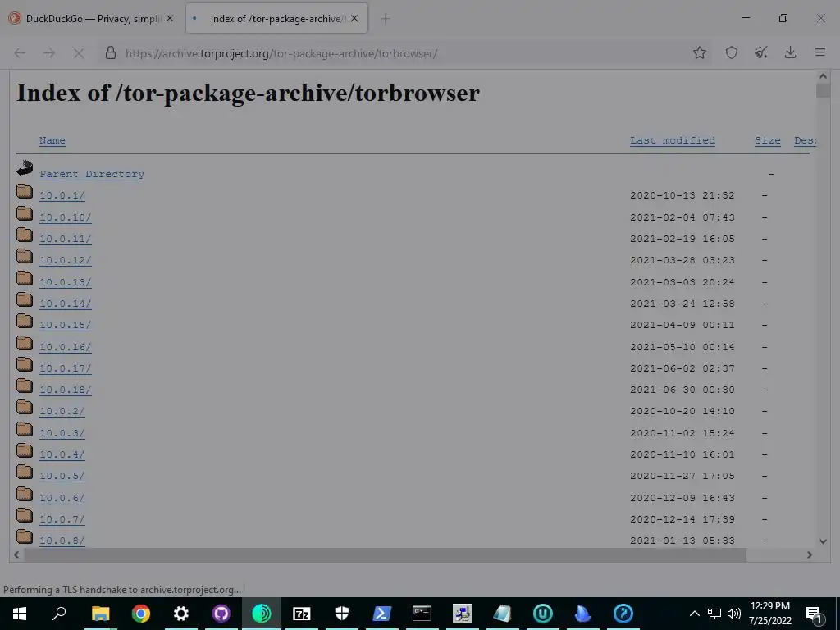Open the 10.0.12/ directory
Screen dimensions: 840x630
click(66, 260)
